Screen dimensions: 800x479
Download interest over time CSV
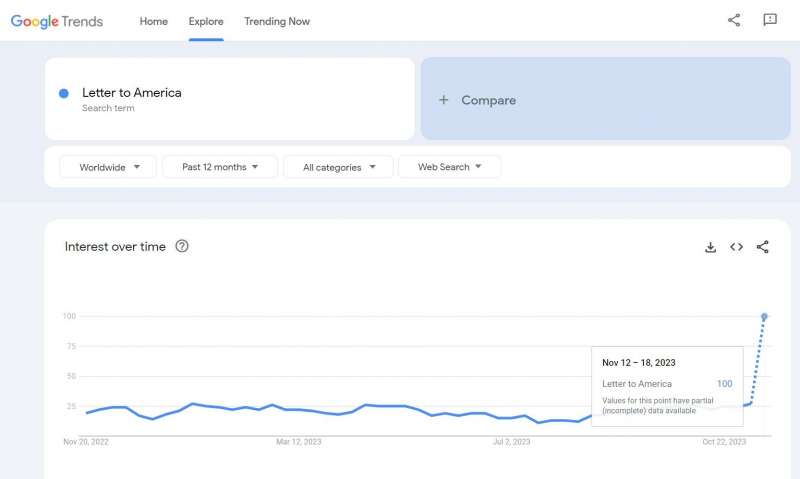click(x=710, y=247)
